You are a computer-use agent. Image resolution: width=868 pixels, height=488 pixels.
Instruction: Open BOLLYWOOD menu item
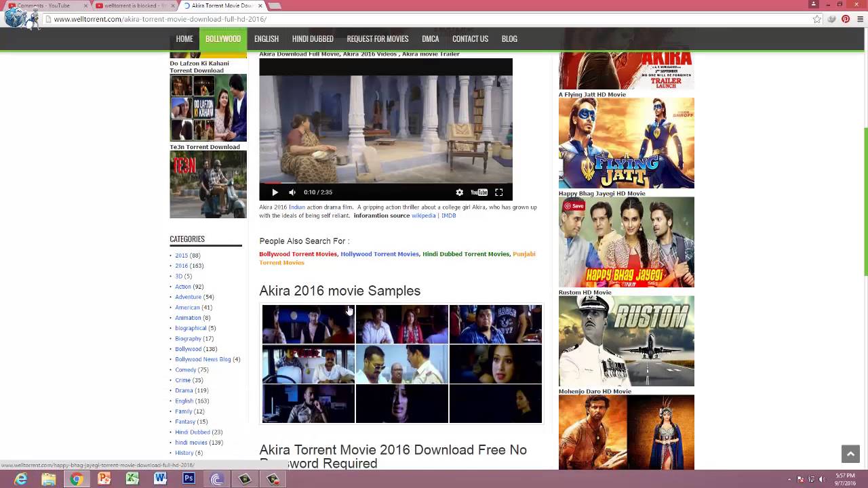223,39
